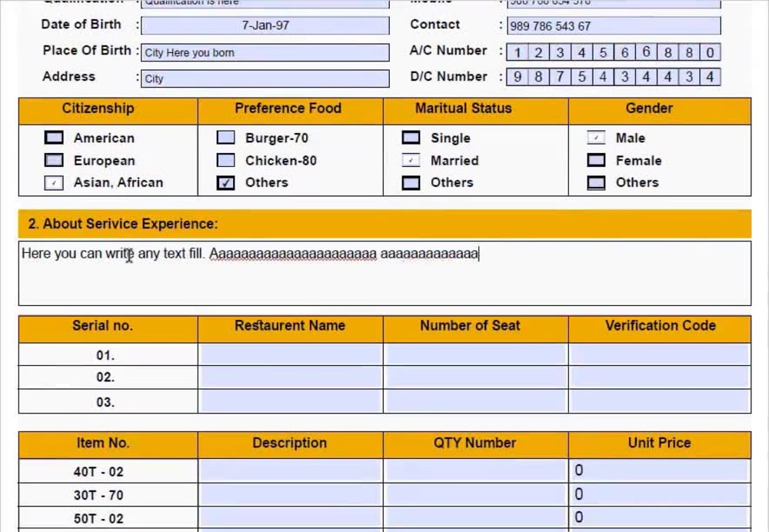The width and height of the screenshot is (769, 532).
Task: Select the Address field showing City
Action: [x=266, y=78]
